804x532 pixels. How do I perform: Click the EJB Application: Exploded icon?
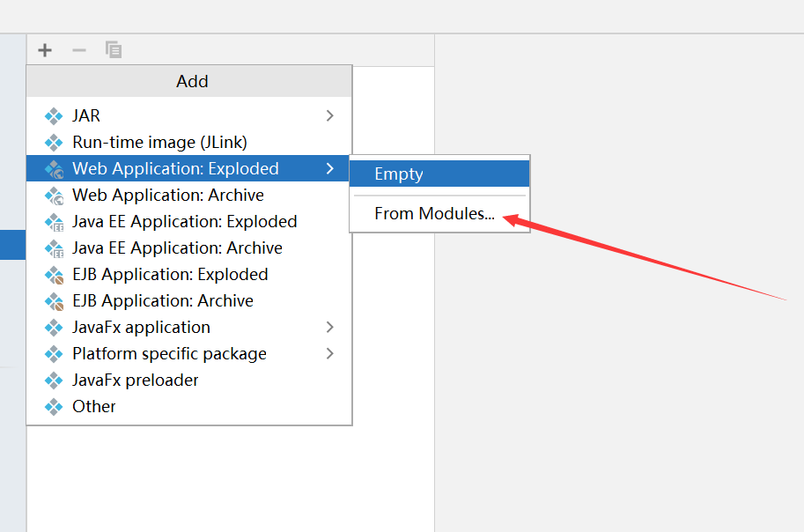coord(54,275)
